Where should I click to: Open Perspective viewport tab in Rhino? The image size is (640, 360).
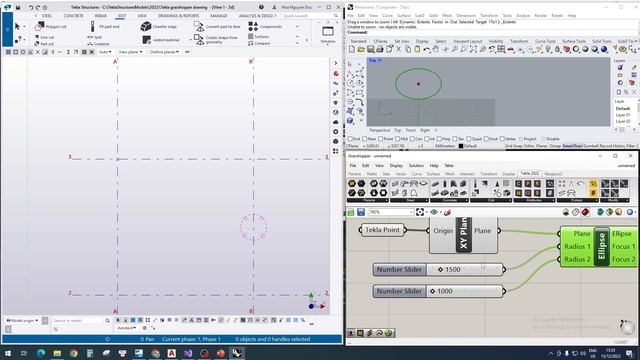pos(379,130)
